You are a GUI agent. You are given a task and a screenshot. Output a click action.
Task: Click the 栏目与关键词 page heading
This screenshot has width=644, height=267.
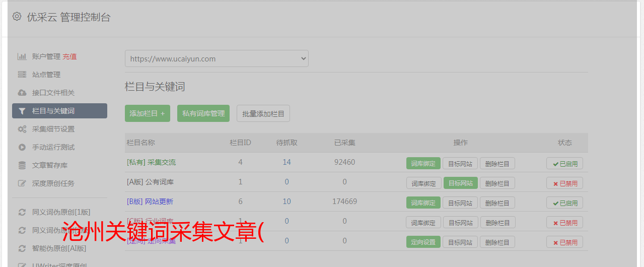pyautogui.click(x=155, y=87)
